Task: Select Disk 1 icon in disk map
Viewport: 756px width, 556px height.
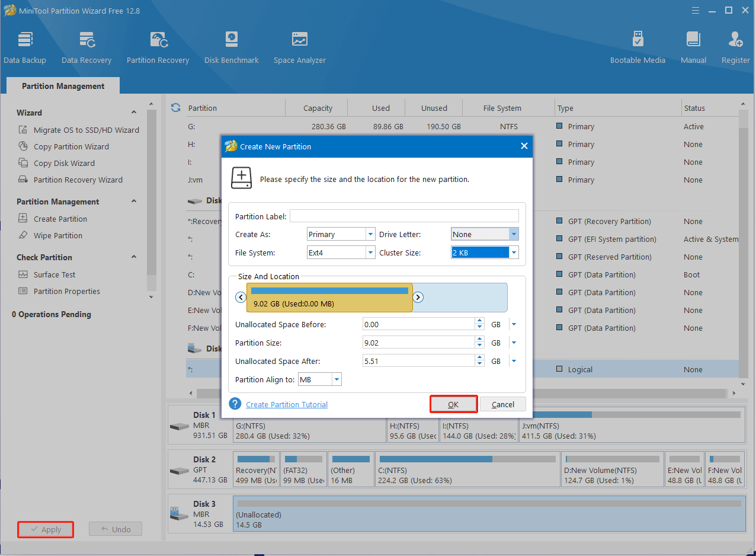Action: click(179, 426)
